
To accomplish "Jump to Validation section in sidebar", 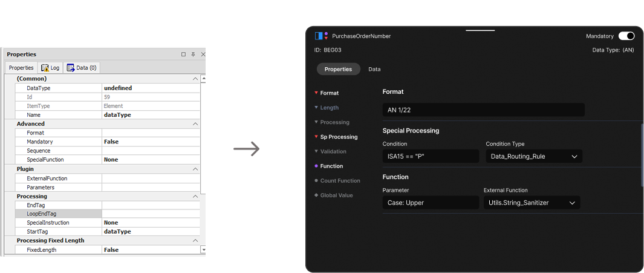I will (330, 152).
